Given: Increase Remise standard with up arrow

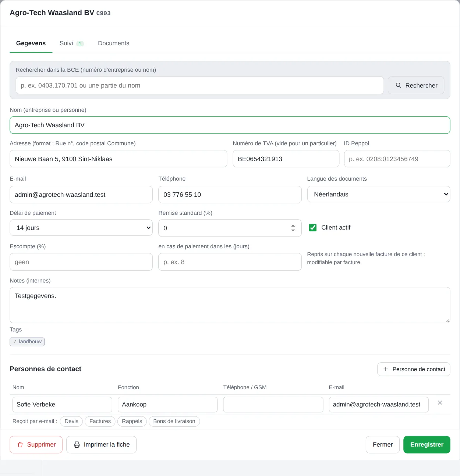Looking at the screenshot, I should [x=293, y=225].
